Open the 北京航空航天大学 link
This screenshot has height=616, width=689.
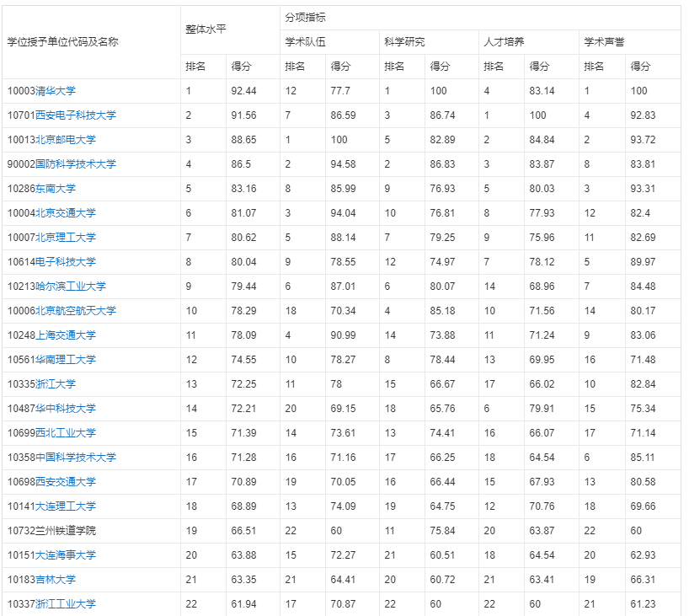(x=76, y=311)
